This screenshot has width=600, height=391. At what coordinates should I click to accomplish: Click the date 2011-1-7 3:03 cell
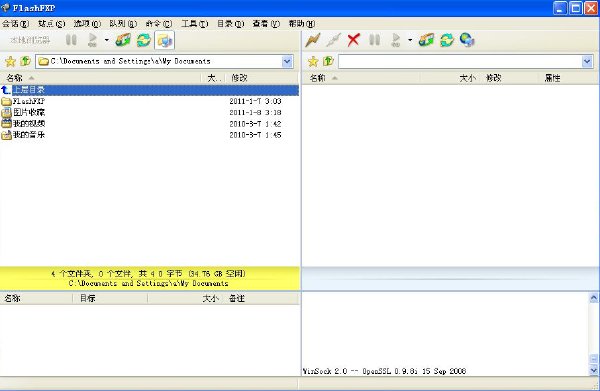coord(255,101)
